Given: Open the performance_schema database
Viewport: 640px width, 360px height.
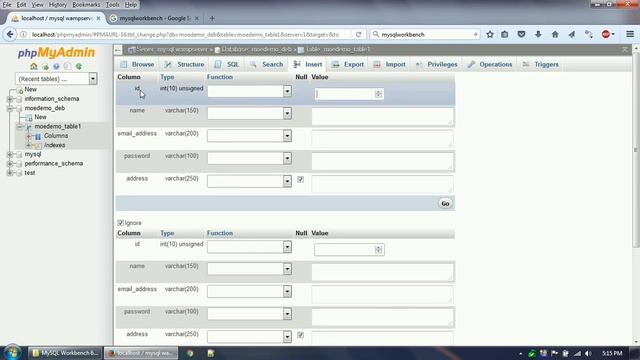Looking at the screenshot, I should click(53, 164).
